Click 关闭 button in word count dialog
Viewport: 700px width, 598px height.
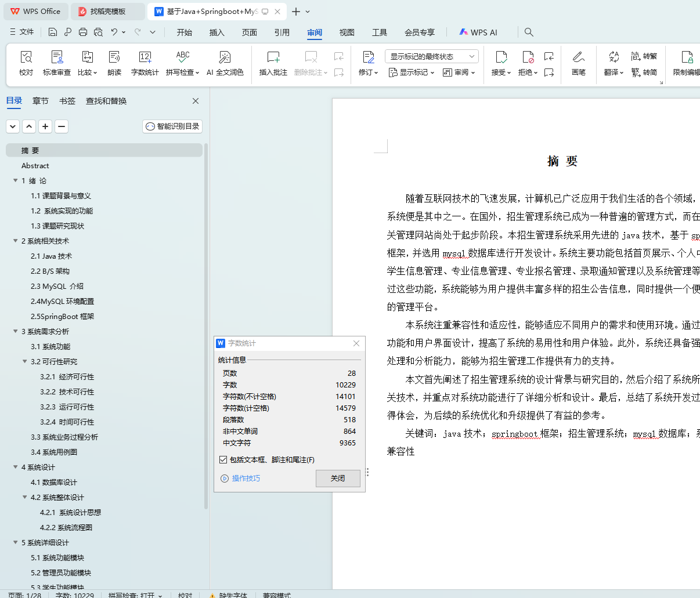pos(338,479)
